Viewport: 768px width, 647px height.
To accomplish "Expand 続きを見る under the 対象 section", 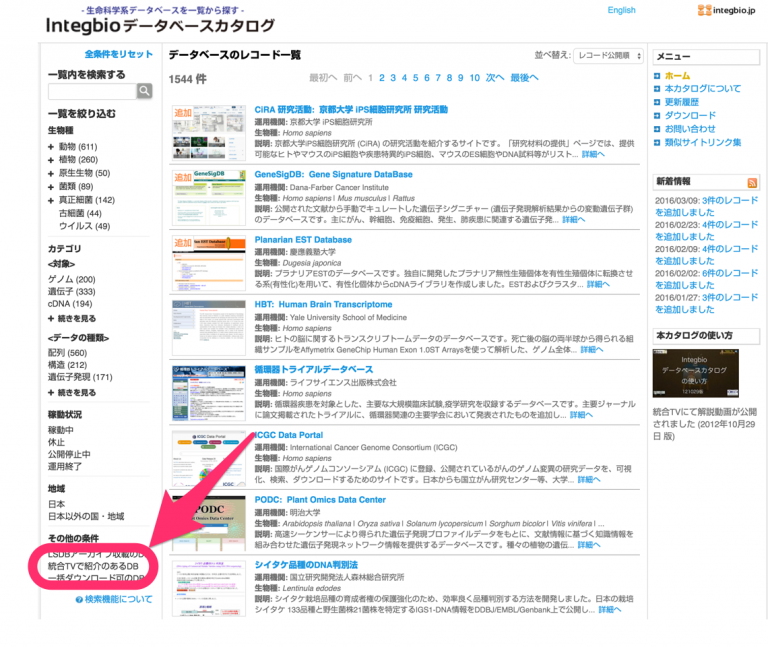I will 72,318.
